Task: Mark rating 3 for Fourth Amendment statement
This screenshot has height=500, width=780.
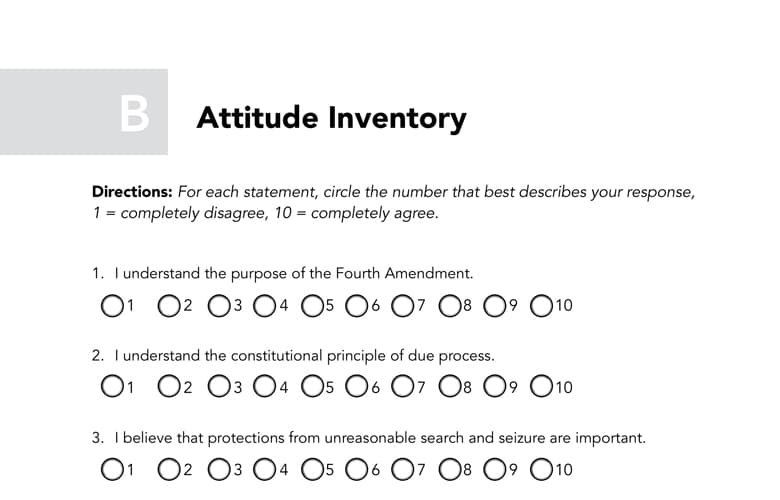Action: click(219, 305)
